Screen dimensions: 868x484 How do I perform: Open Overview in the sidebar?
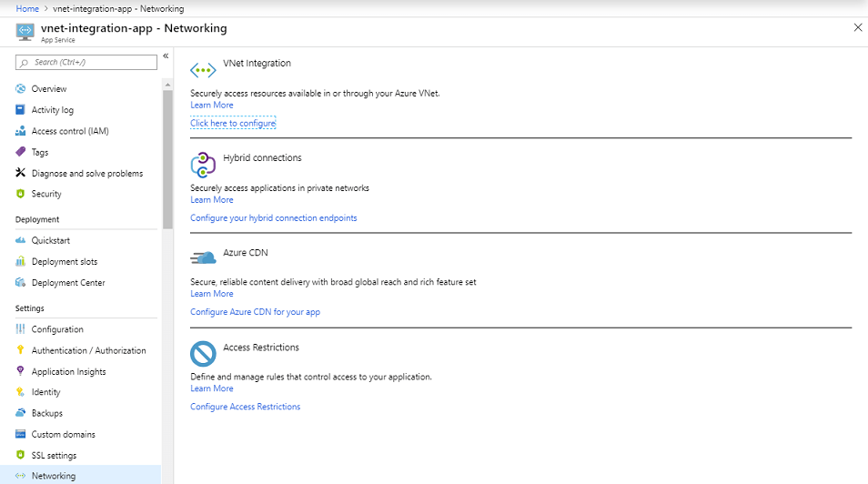(49, 88)
